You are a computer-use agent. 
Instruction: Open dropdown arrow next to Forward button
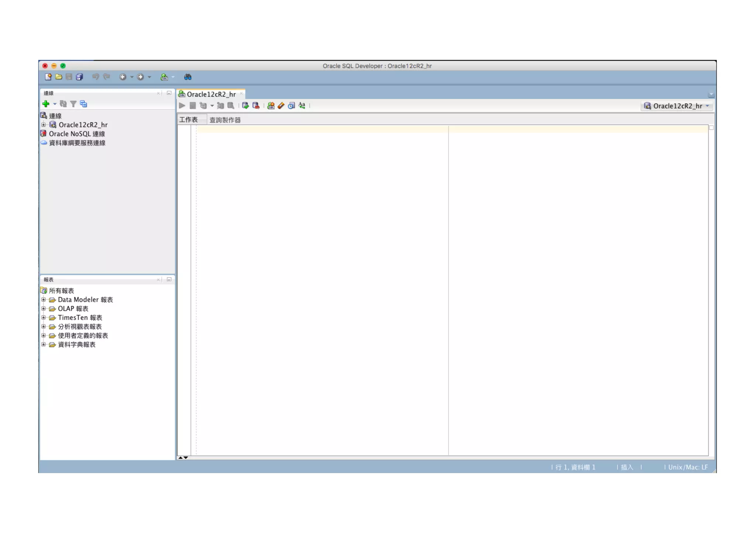[x=149, y=77]
